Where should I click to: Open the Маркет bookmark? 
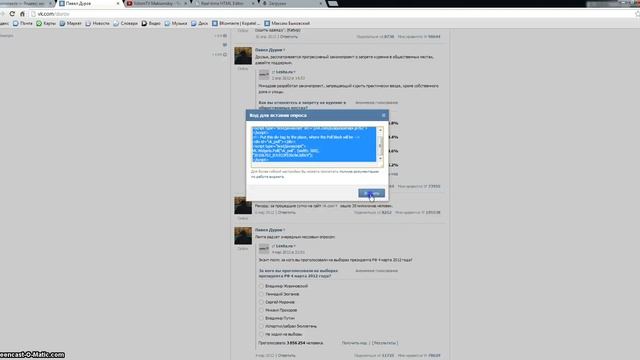pos(71,23)
